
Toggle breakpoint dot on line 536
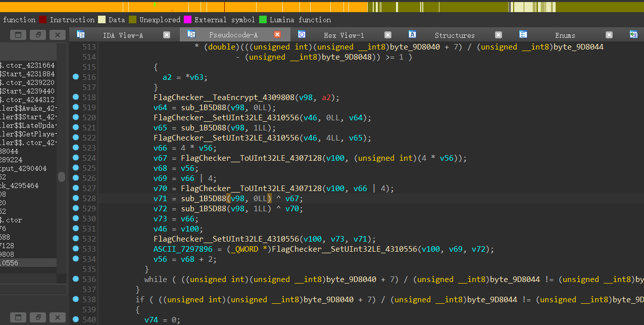coord(76,279)
